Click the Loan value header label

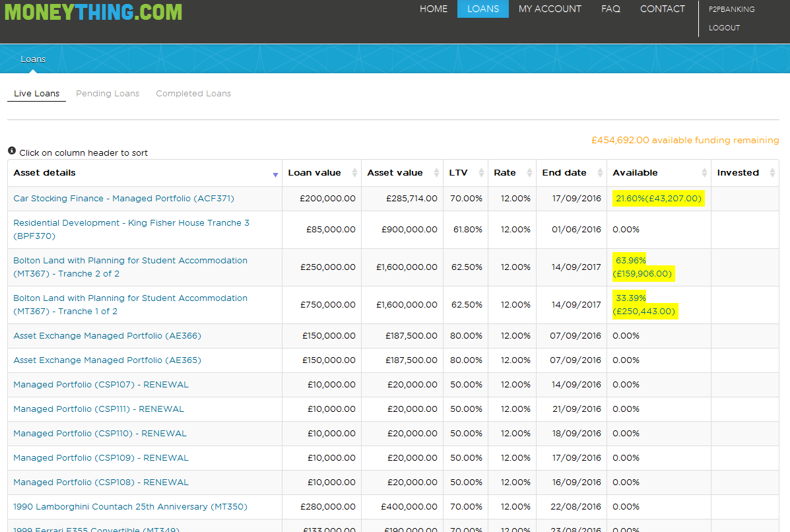click(x=314, y=173)
